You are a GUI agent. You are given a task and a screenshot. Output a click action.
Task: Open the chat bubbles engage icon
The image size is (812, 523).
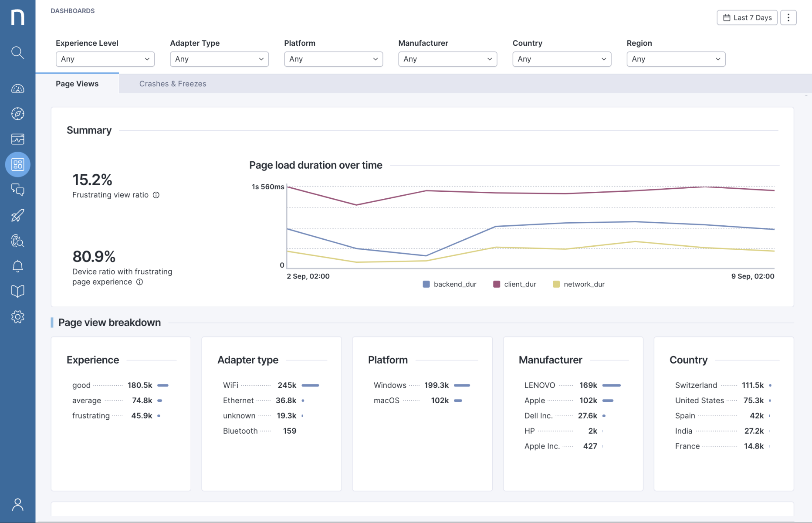click(17, 190)
